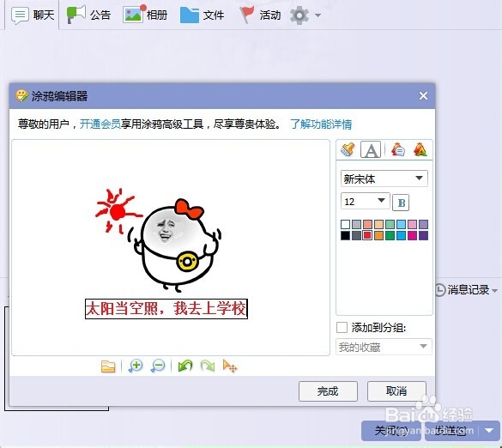Switch to the 文件 tab
The image size is (502, 448).
point(202,15)
